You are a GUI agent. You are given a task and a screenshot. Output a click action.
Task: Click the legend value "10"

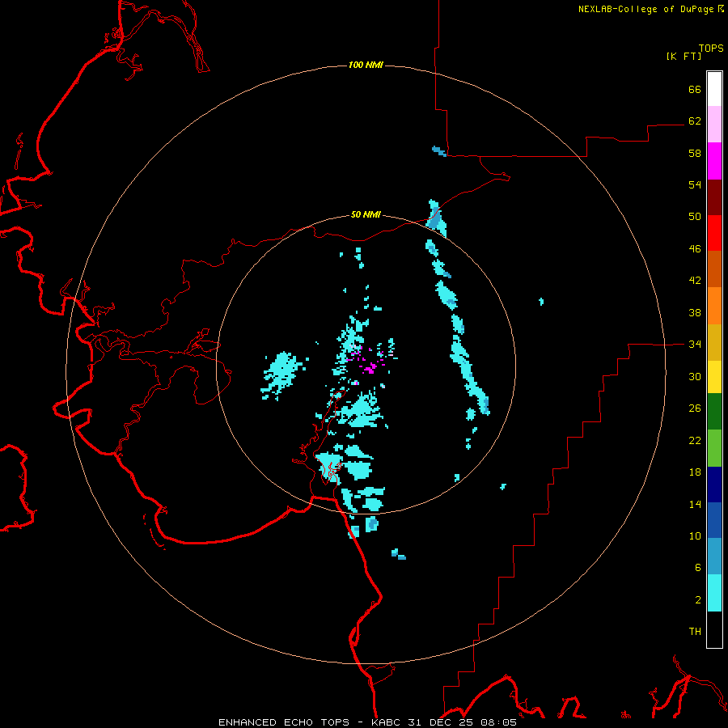click(695, 535)
